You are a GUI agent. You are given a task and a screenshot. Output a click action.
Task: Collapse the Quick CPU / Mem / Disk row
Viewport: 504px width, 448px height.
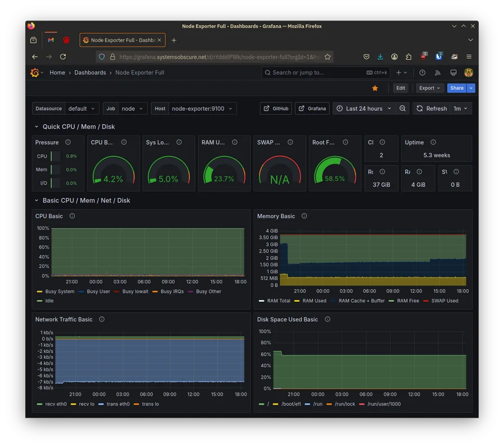[x=36, y=127]
